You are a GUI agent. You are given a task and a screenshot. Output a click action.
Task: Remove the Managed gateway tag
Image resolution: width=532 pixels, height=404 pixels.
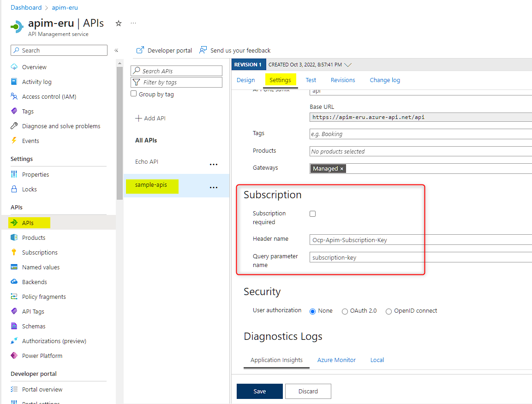341,169
